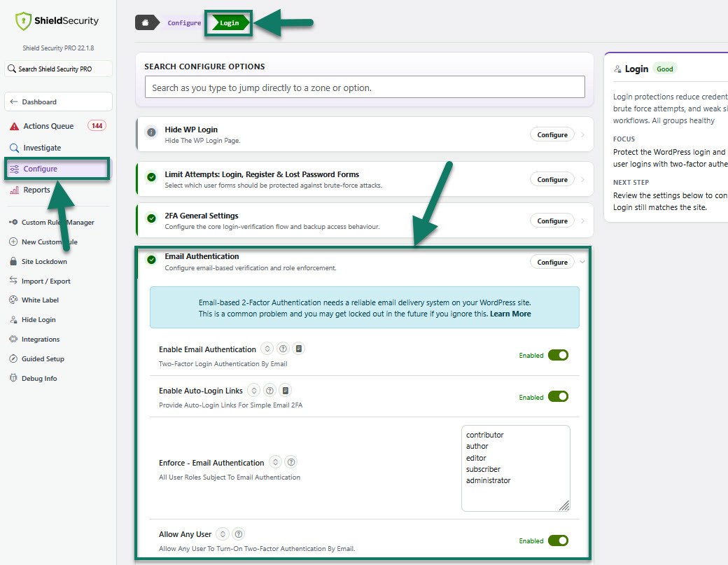Collapse Email Authentication section chevron
Viewport: 728px width, 565px height.
point(582,262)
